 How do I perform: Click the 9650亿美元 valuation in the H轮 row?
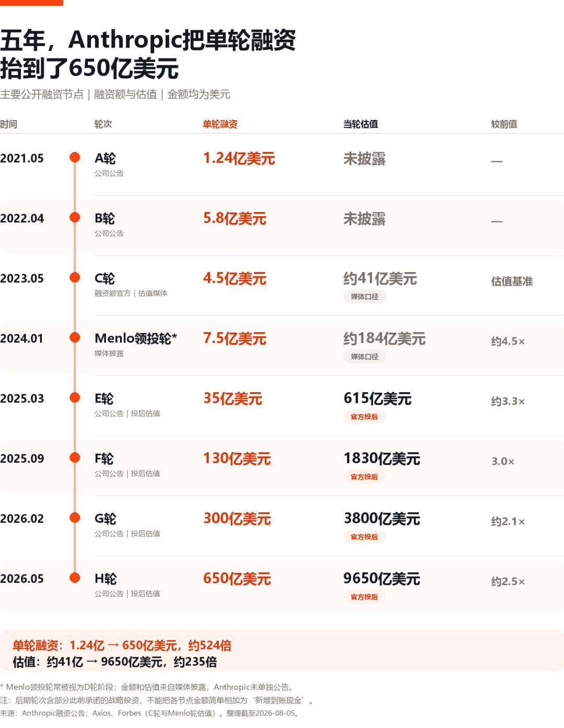[x=382, y=579]
